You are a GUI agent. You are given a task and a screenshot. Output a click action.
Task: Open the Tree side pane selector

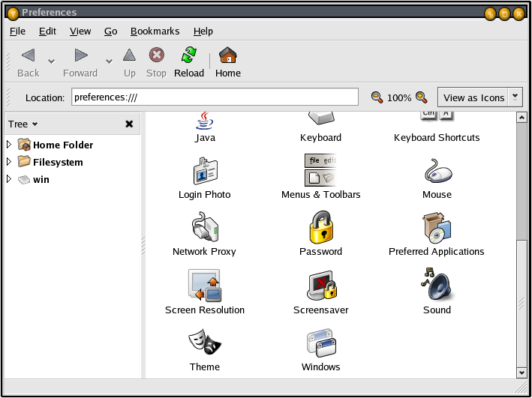click(x=23, y=124)
